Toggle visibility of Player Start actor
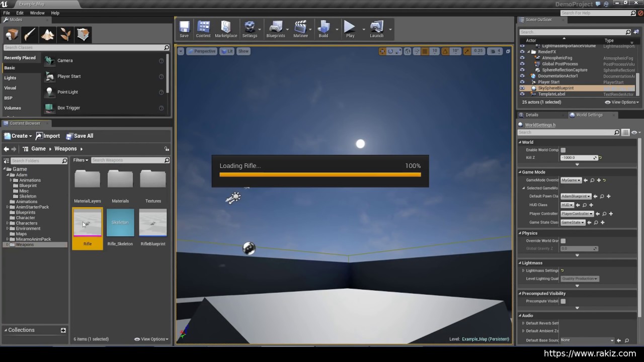644x362 pixels. [x=522, y=82]
